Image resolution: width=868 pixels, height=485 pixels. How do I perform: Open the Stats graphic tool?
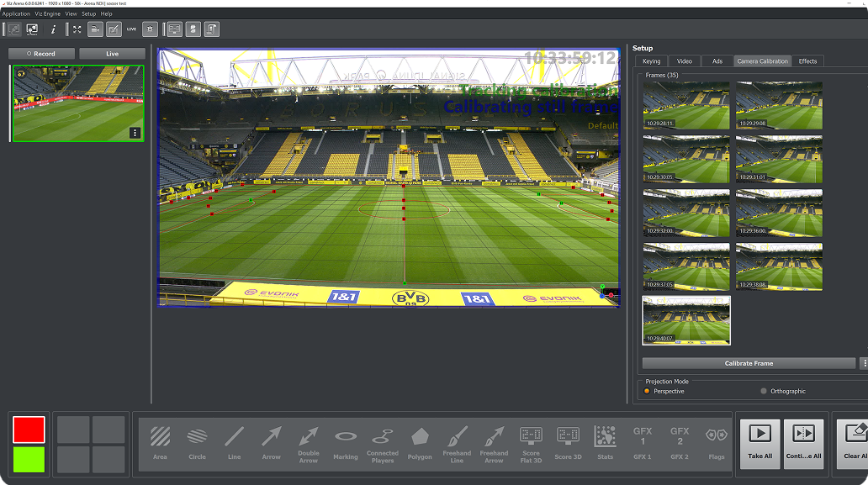click(605, 443)
